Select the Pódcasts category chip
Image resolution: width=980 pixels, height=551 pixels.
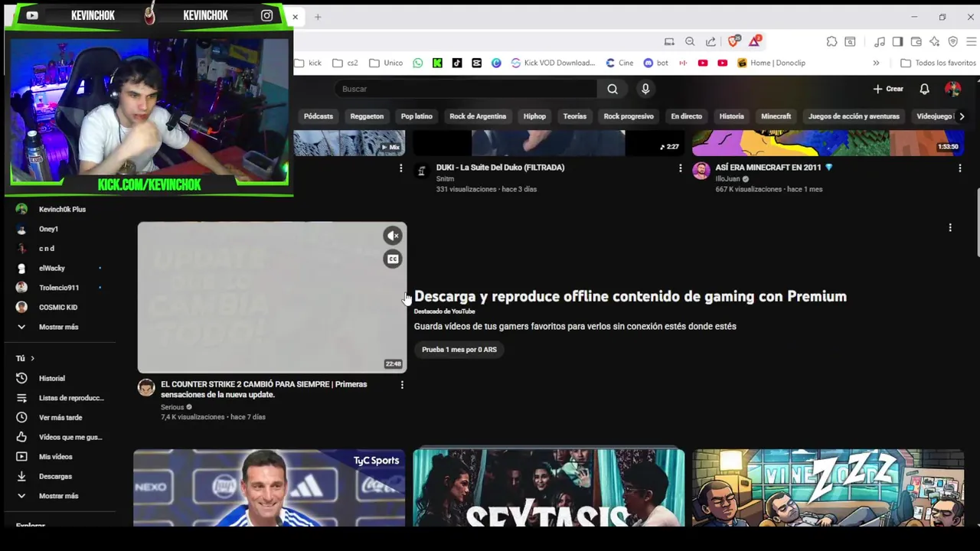318,116
